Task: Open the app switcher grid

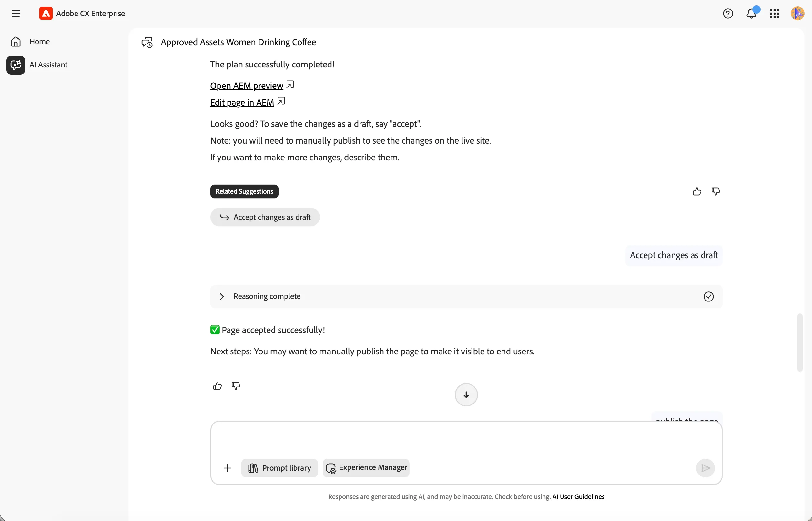Action: pyautogui.click(x=775, y=14)
